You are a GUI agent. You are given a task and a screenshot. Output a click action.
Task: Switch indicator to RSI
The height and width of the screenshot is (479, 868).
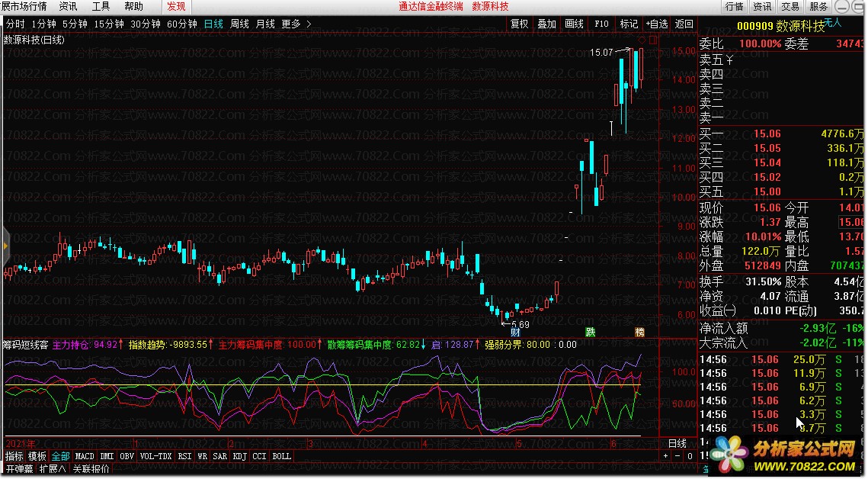click(x=184, y=456)
